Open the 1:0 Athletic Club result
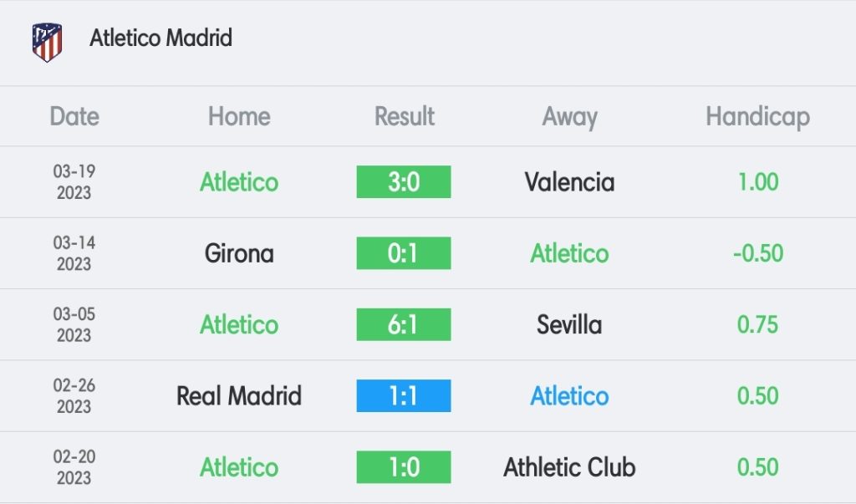856x504 pixels. (x=404, y=467)
